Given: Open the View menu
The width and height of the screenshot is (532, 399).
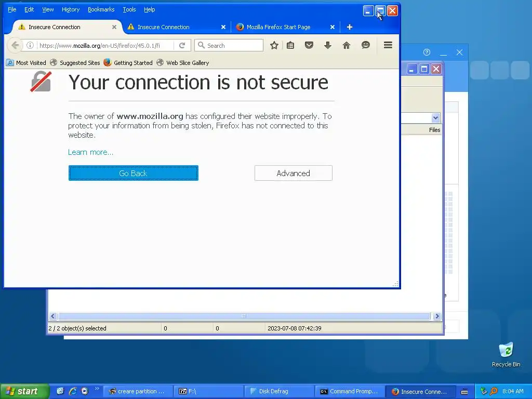Looking at the screenshot, I should pyautogui.click(x=48, y=9).
